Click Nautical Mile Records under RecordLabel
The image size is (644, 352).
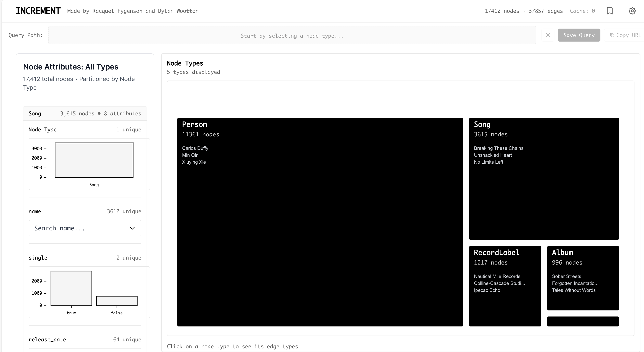coord(497,276)
